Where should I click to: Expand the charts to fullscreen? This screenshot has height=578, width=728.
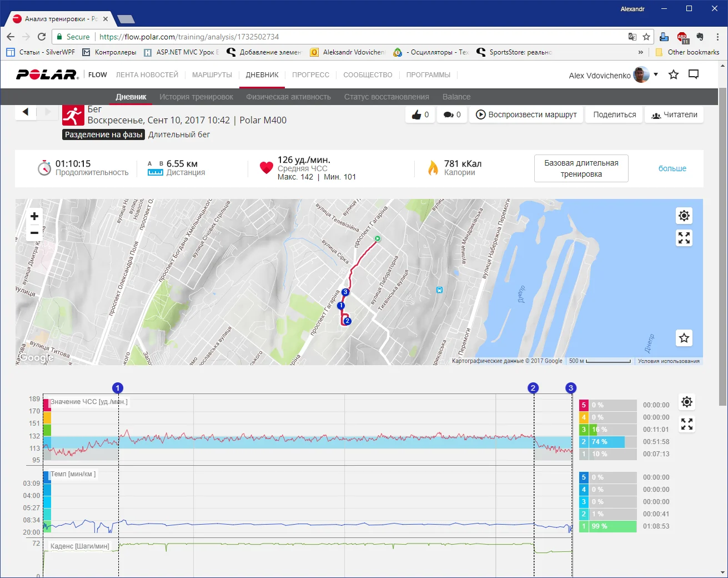687,424
